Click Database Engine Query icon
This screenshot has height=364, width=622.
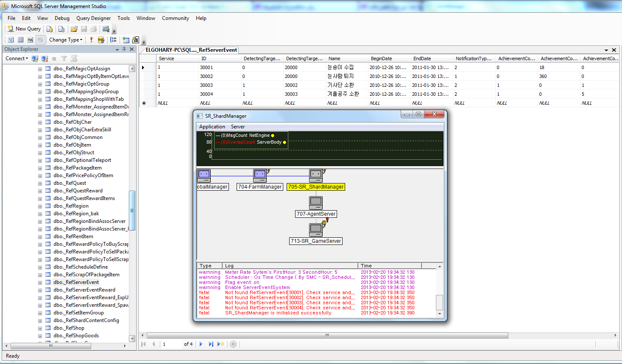50,29
